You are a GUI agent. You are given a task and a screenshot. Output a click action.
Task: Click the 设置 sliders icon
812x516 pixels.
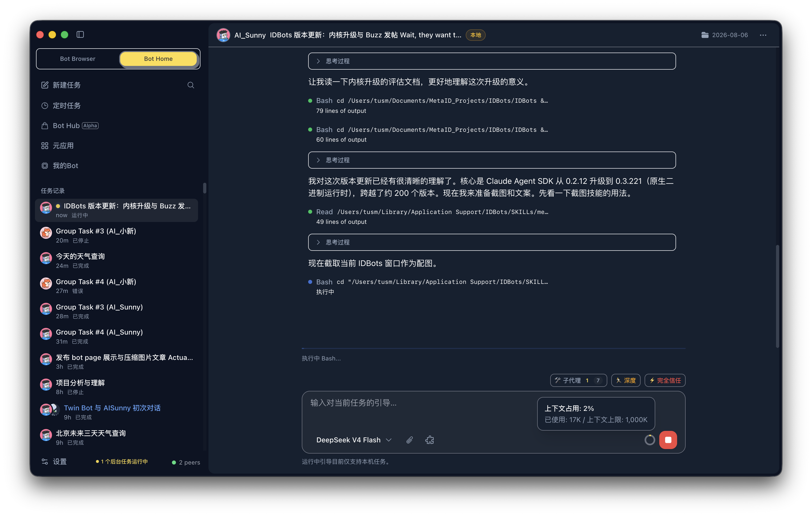pyautogui.click(x=45, y=461)
